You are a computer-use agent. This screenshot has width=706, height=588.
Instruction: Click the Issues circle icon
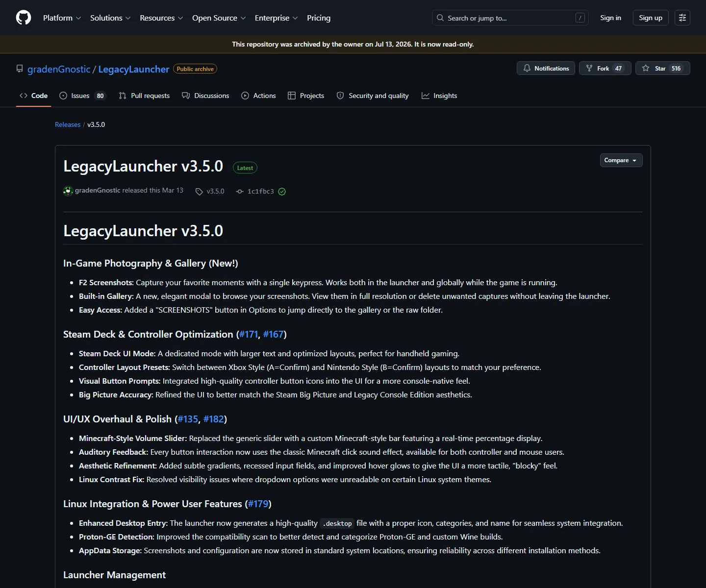click(x=63, y=96)
